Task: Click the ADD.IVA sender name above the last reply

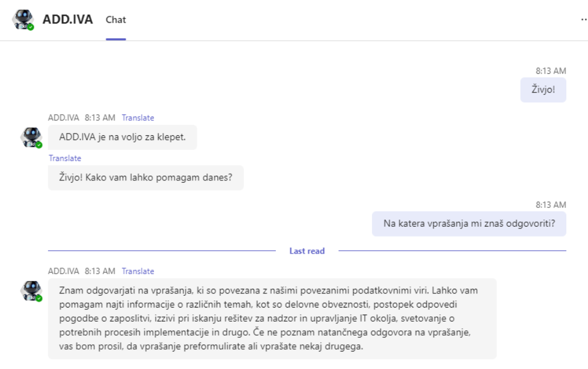Action: pos(63,271)
